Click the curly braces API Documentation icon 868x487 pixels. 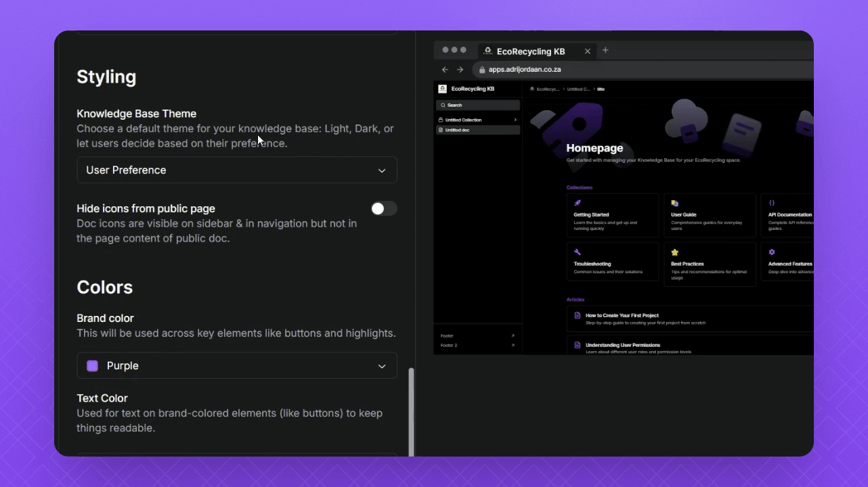pyautogui.click(x=772, y=203)
